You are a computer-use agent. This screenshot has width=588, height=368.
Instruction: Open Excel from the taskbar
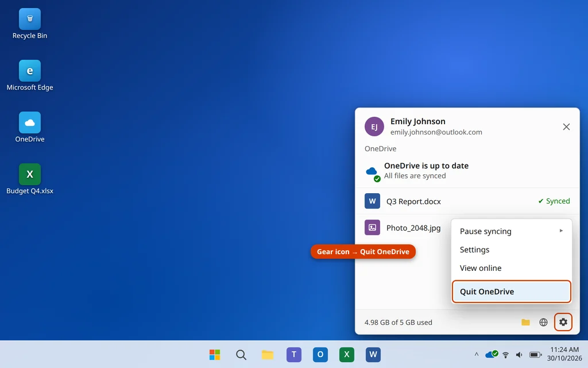click(346, 354)
